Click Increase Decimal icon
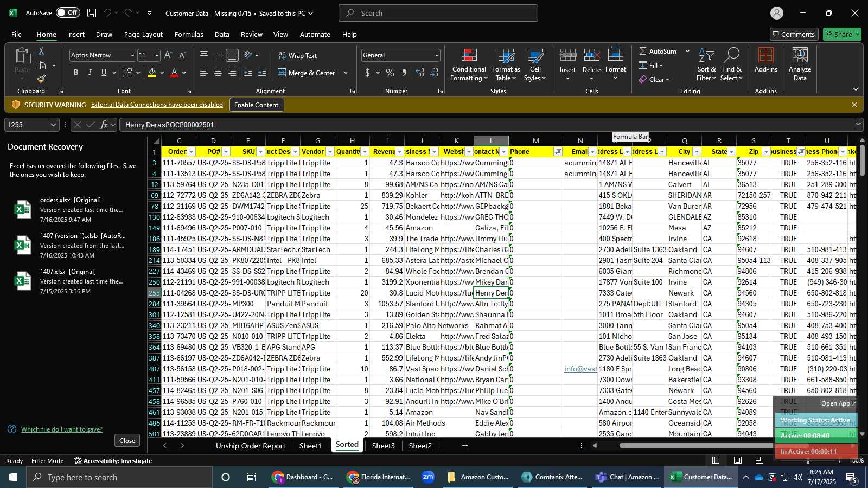Screen dimensions: 868x488 pyautogui.click(x=420, y=73)
